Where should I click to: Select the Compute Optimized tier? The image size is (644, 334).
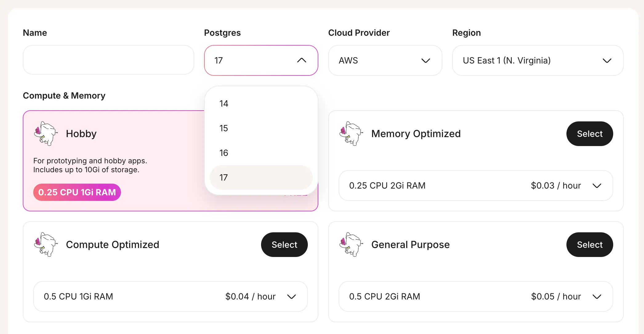(284, 244)
